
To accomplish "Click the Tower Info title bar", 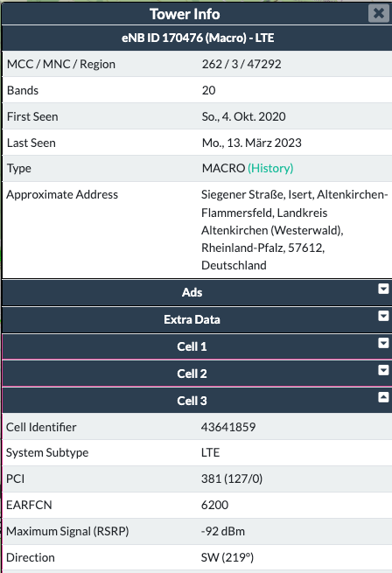I will coord(185,14).
